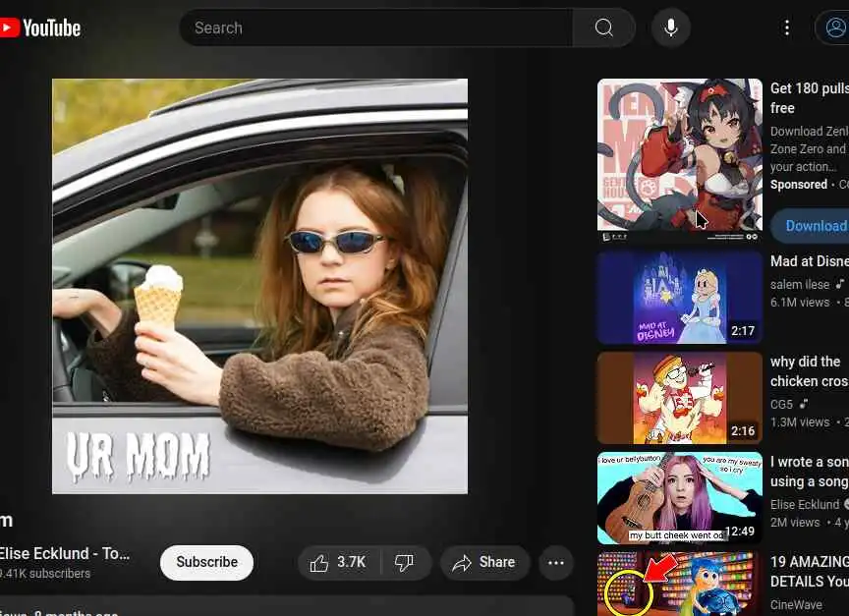
Task: Open the Elise Ecklund channel name link
Action: 65,553
